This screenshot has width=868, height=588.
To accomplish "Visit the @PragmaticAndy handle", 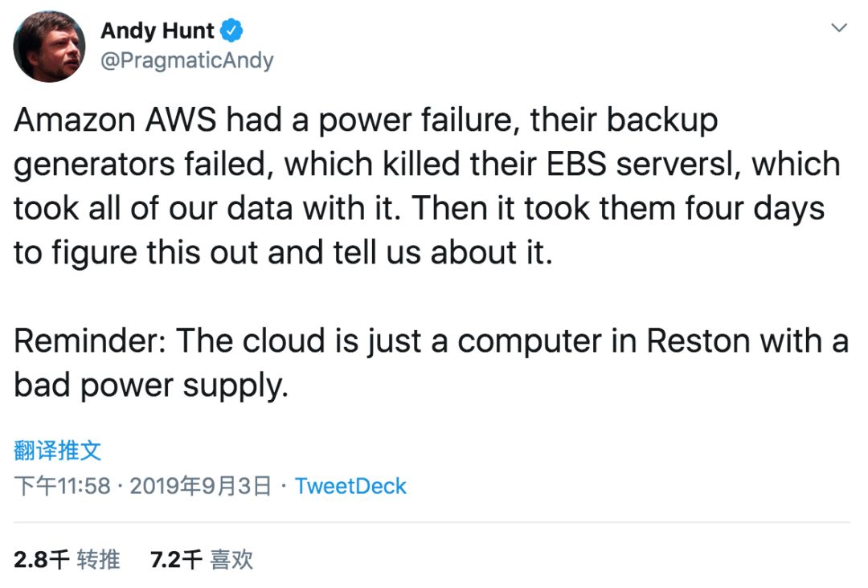I will click(186, 59).
